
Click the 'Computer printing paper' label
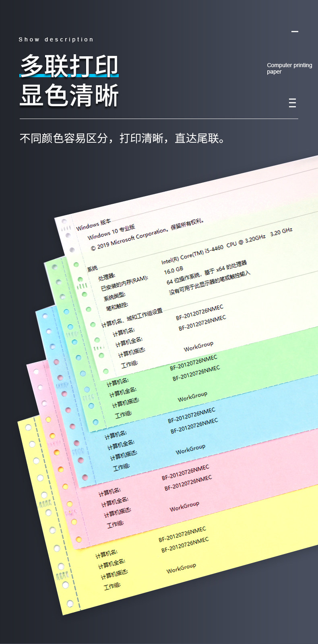click(289, 68)
